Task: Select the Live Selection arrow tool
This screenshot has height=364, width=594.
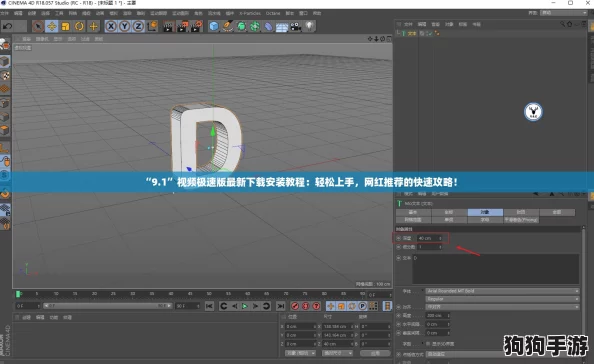Action: (x=38, y=26)
